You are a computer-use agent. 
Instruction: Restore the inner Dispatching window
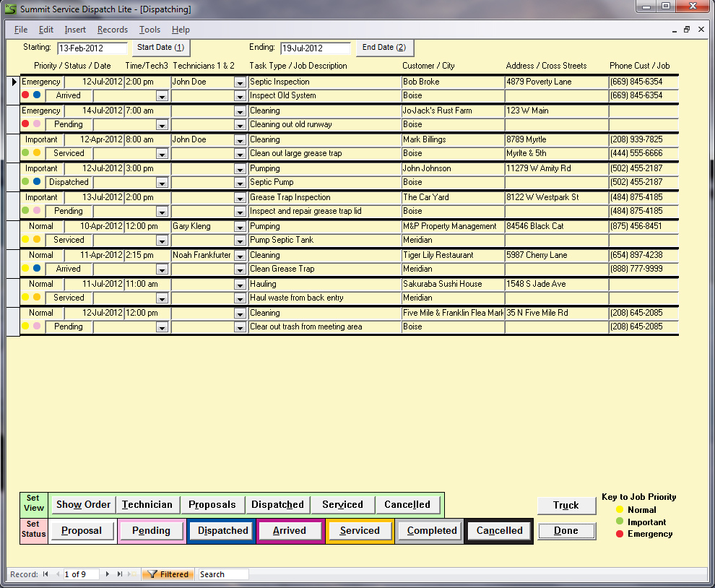[687, 30]
